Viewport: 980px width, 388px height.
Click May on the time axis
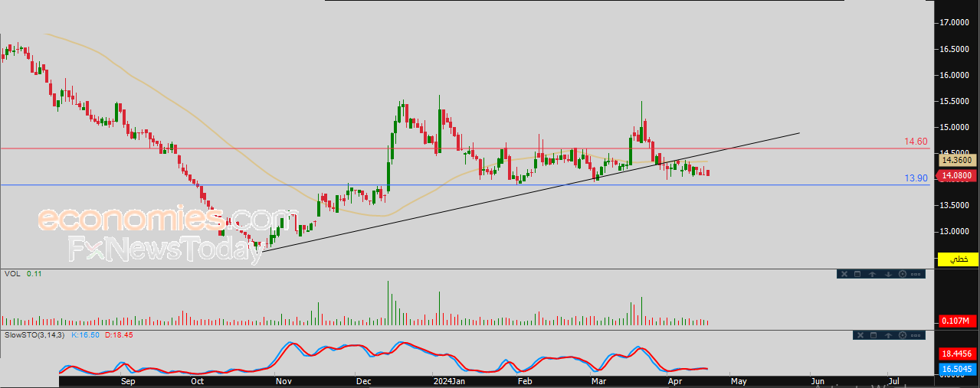coord(738,380)
